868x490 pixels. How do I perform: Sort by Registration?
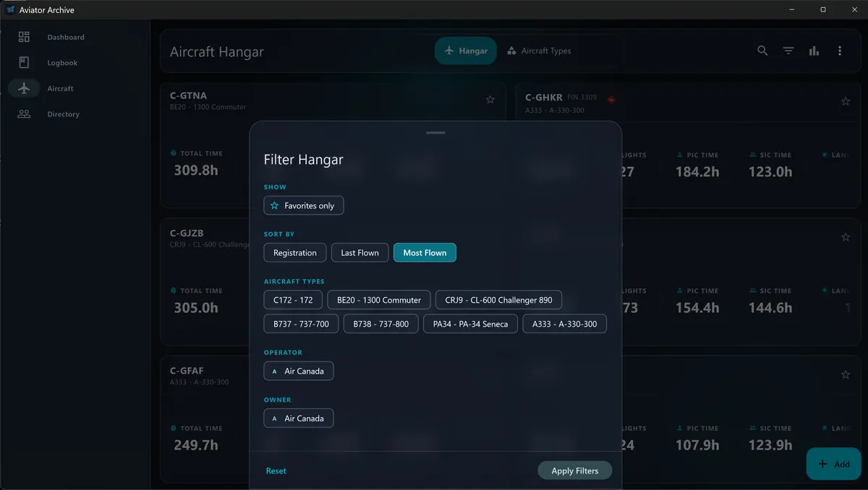pos(295,252)
